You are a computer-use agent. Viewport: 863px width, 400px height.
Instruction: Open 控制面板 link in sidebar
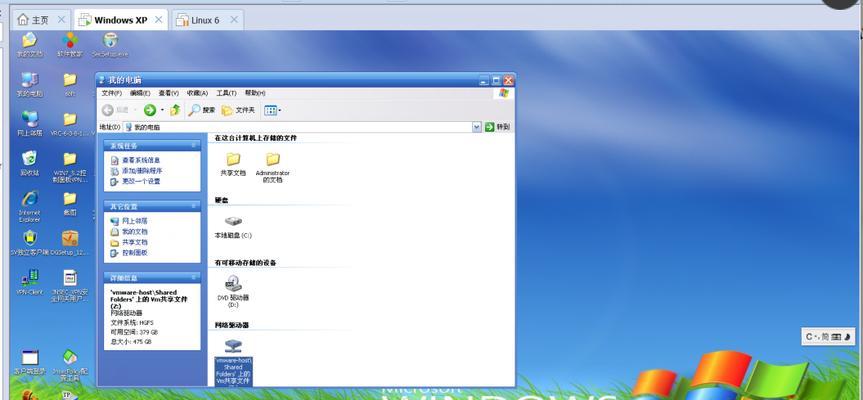tap(134, 253)
